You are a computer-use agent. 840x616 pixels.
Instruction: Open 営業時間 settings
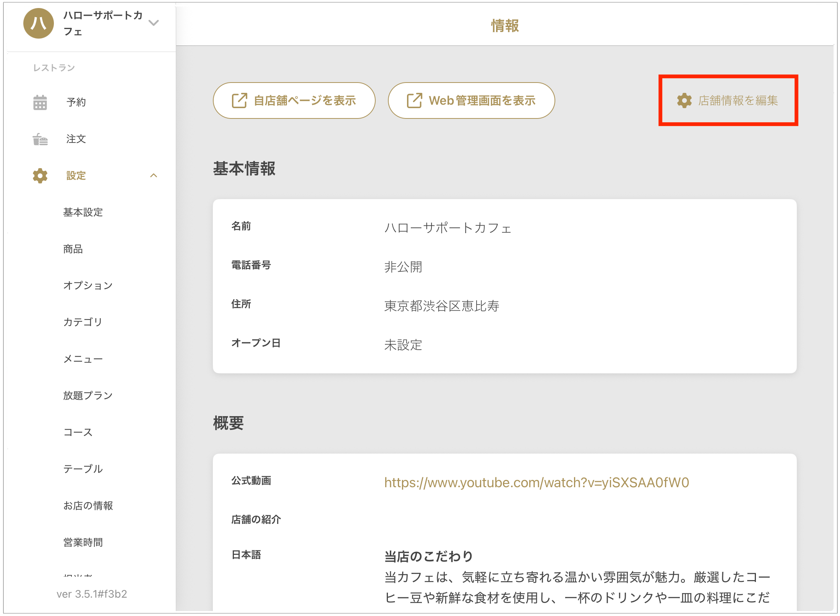click(x=83, y=542)
